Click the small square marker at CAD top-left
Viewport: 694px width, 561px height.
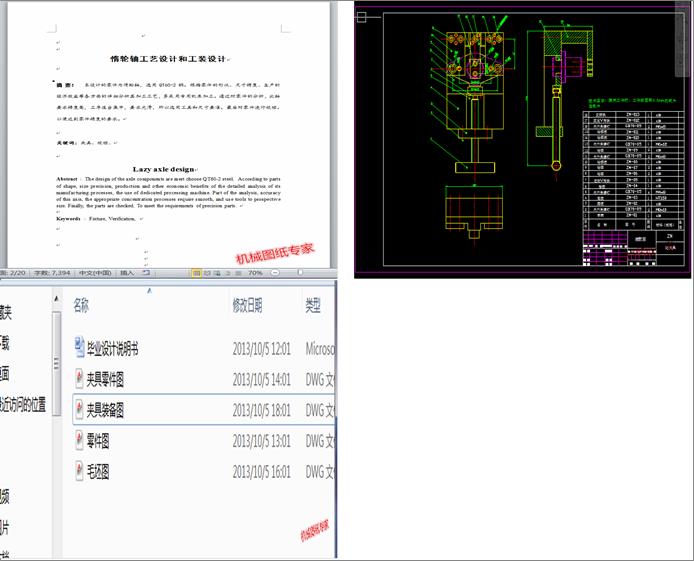tap(362, 17)
